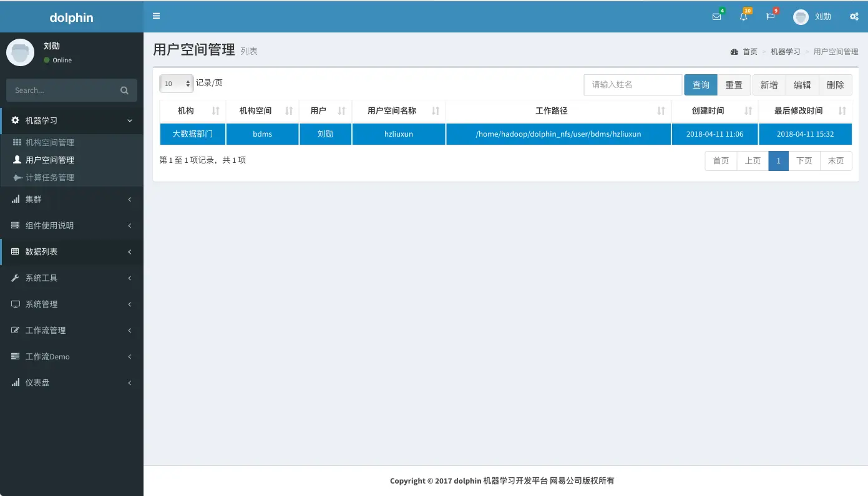Click the 删除 delete button
Viewport: 868px width, 496px height.
click(x=836, y=85)
